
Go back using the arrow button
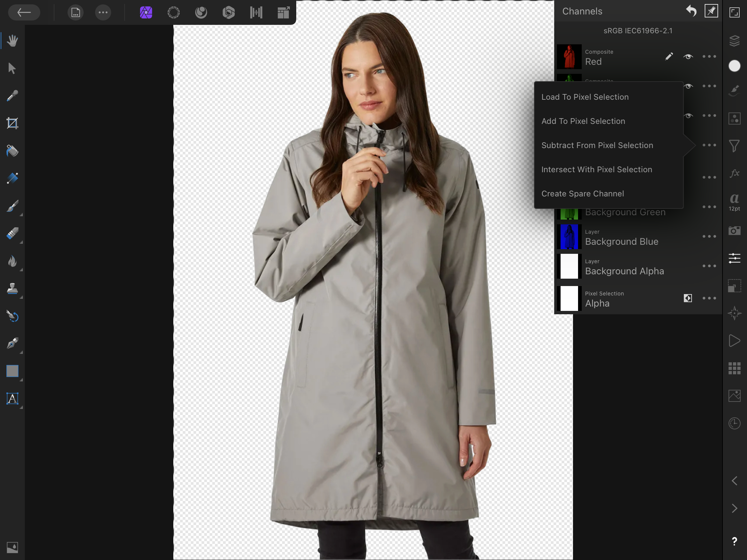point(24,12)
